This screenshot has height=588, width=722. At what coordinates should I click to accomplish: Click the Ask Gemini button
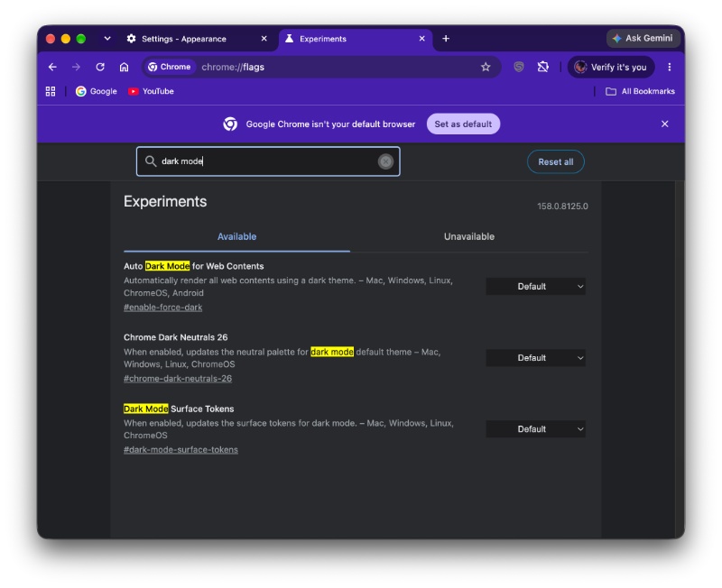click(x=643, y=39)
